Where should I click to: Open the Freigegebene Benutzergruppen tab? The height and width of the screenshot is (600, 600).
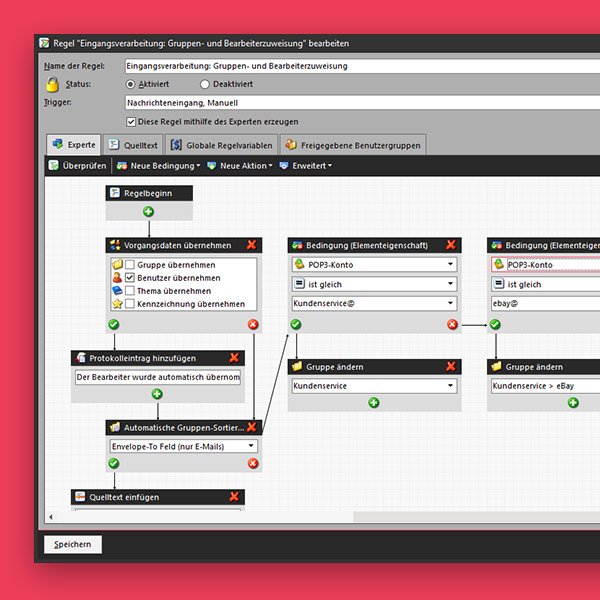(352, 145)
